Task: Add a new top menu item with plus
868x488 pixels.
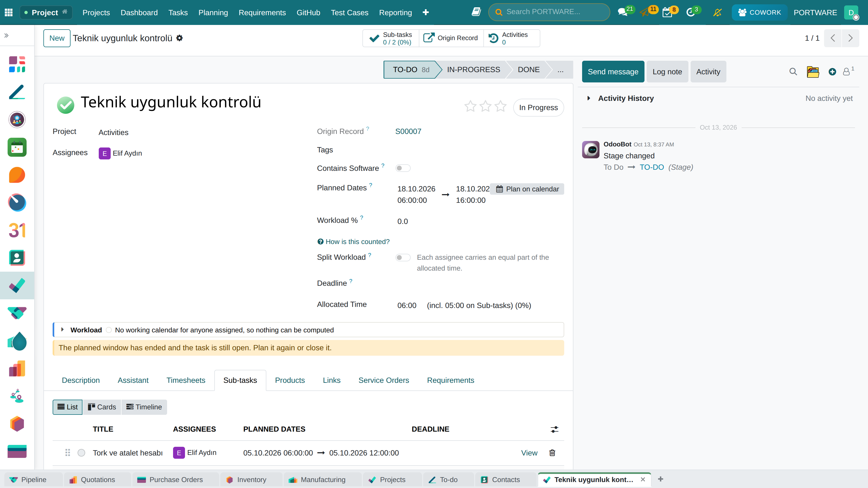Action: [x=426, y=12]
